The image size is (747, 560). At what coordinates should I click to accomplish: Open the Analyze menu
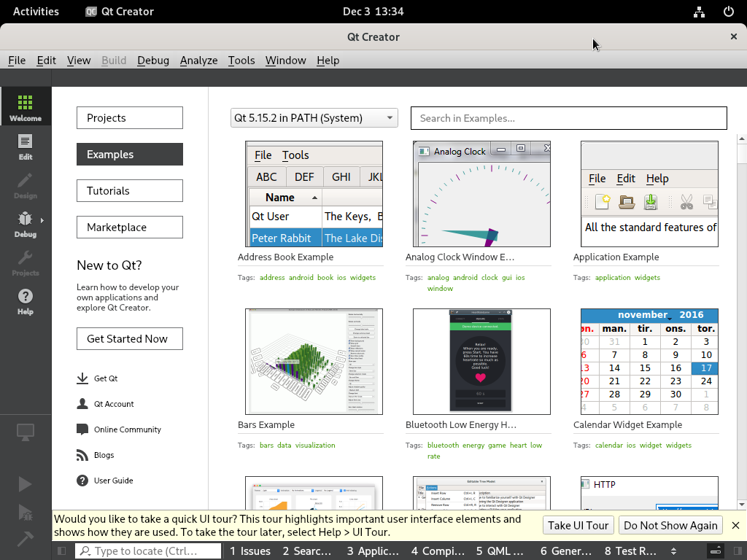198,61
